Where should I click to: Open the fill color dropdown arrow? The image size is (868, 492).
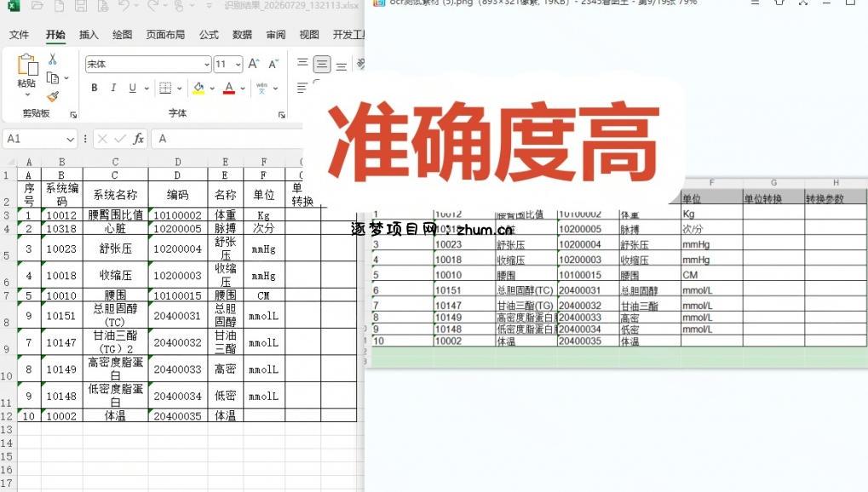point(212,88)
